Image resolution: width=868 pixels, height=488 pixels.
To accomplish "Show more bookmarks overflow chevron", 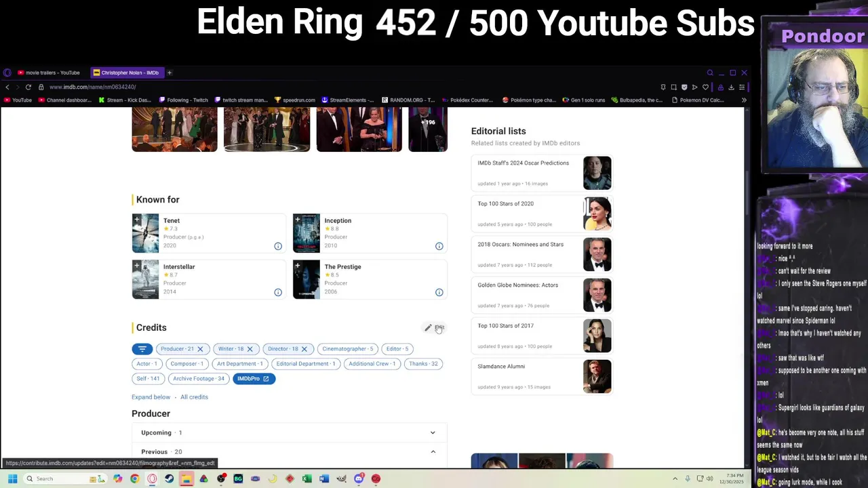I will [x=744, y=100].
